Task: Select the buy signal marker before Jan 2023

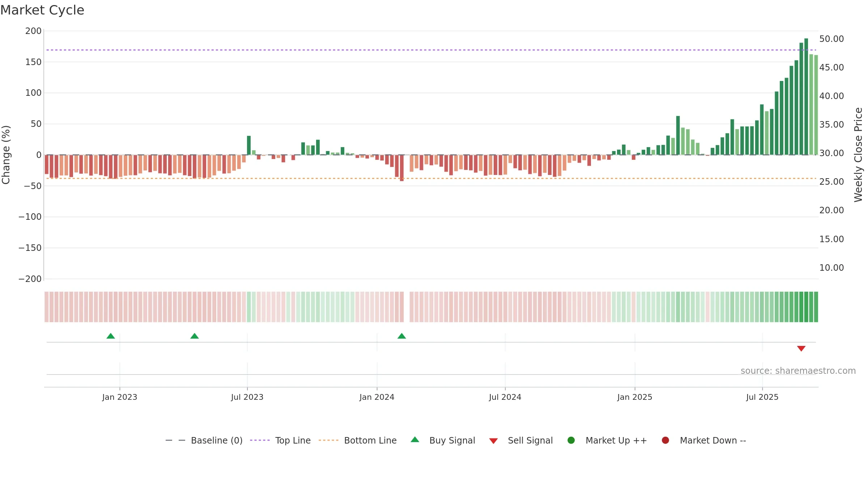Action: click(x=111, y=336)
